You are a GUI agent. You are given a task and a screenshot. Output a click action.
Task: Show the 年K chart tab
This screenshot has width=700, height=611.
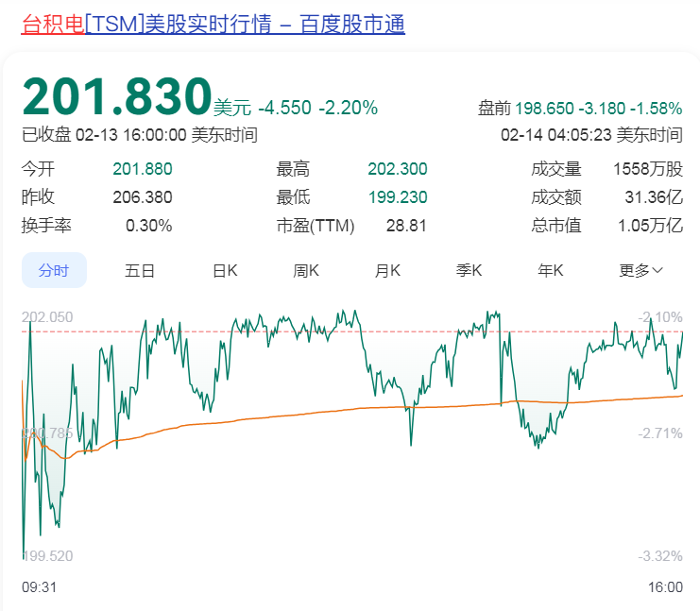551,270
